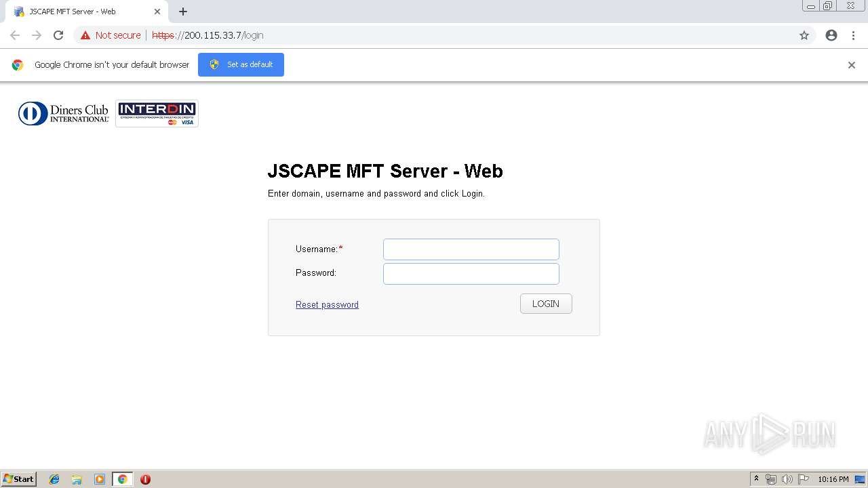Click the Interdin logo
This screenshot has height=488, width=868.
point(157,113)
